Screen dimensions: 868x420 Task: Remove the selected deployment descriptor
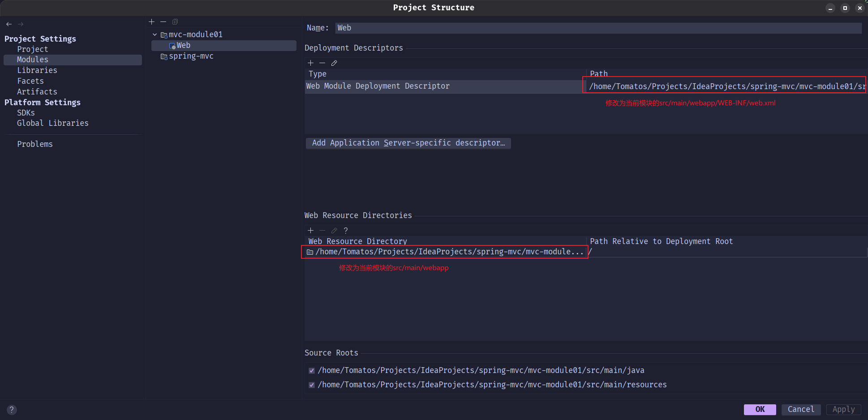click(322, 63)
